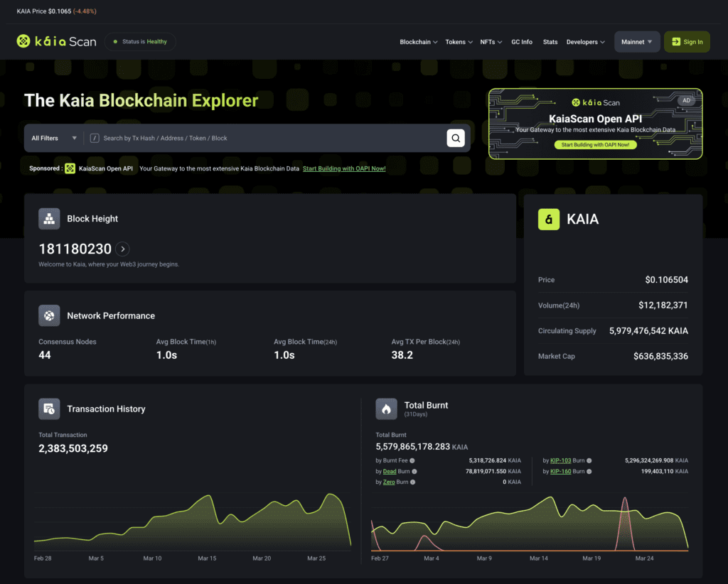Click the Block Height cubes icon

coord(49,219)
